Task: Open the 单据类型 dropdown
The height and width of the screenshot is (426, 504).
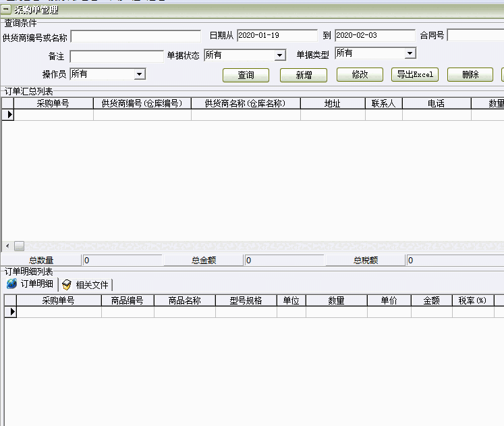Action: 410,53
